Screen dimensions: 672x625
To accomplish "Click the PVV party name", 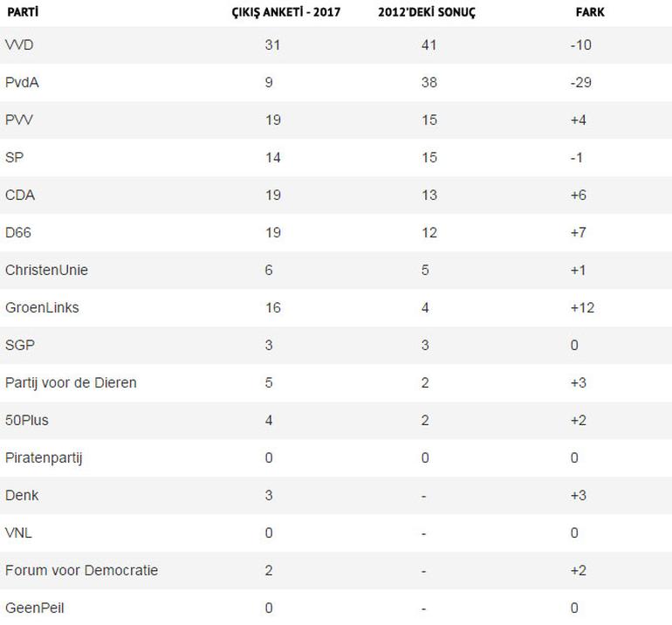I will coord(19,120).
